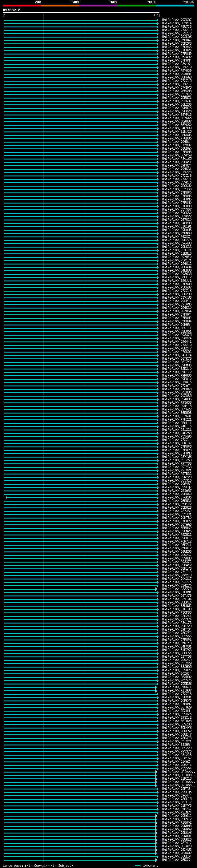
Task: Click the alignment bar for UniRef100_Q76K86
Action: click(82, 497)
